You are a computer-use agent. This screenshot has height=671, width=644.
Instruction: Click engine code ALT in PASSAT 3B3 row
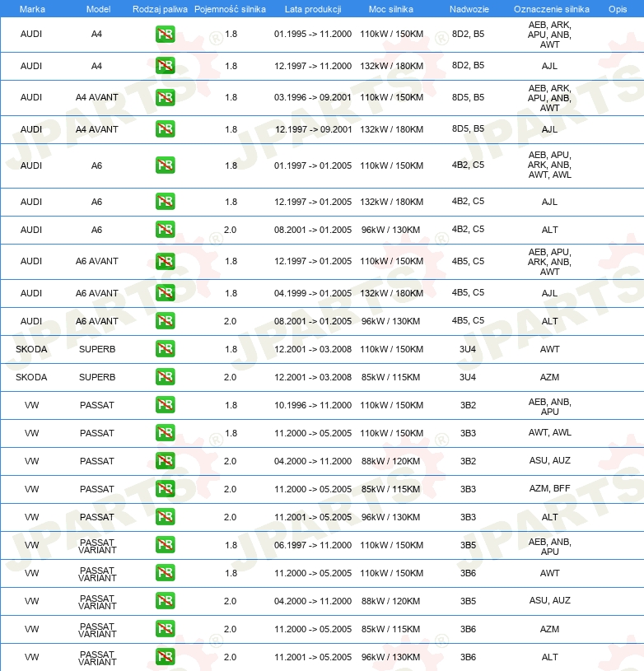pos(550,517)
